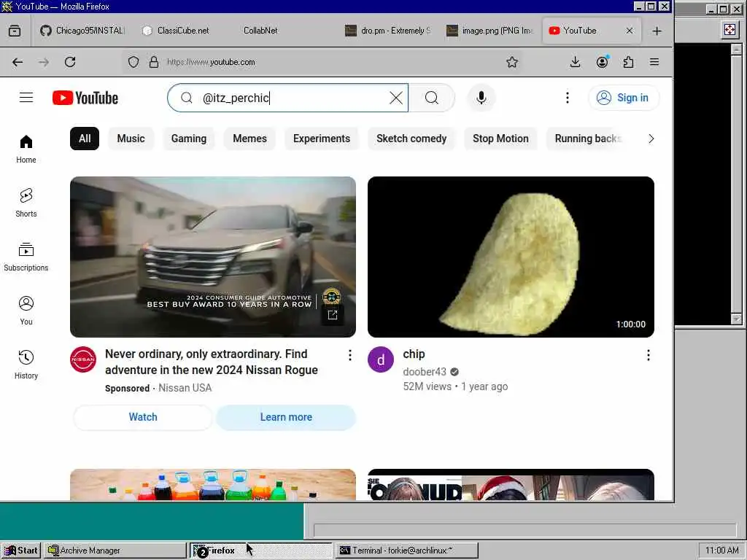
Task: Switch to the CollabNet tab
Action: coord(285,31)
